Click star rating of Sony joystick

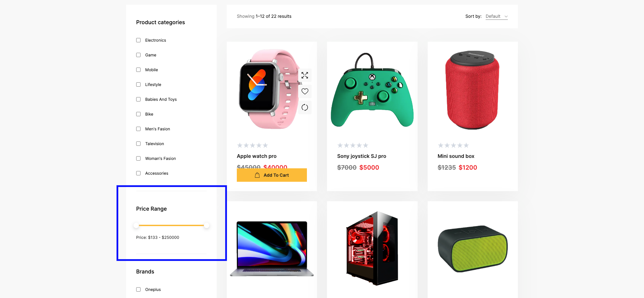pyautogui.click(x=353, y=145)
